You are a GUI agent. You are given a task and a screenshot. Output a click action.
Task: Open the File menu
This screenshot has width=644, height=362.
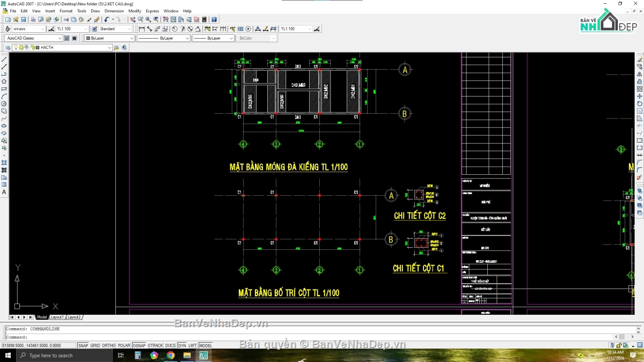point(13,11)
